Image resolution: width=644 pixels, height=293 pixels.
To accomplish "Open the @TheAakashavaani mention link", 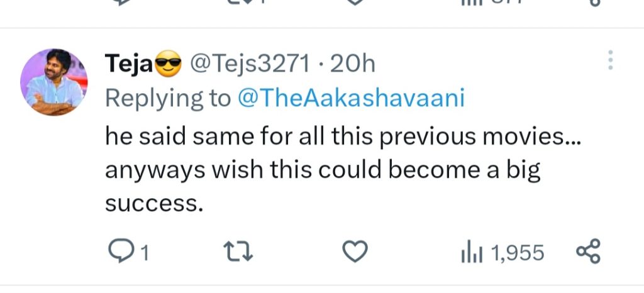I will 351,99.
